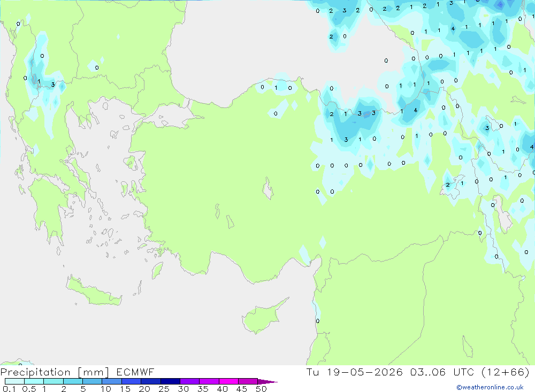
Task: Click the 15–20 mm blue legend swatch
Action: point(131,381)
